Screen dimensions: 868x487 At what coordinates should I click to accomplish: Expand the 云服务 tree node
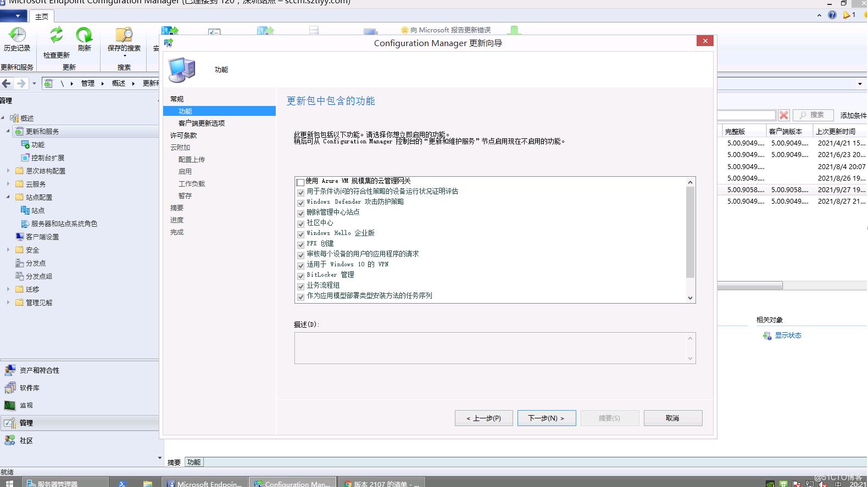(8, 184)
